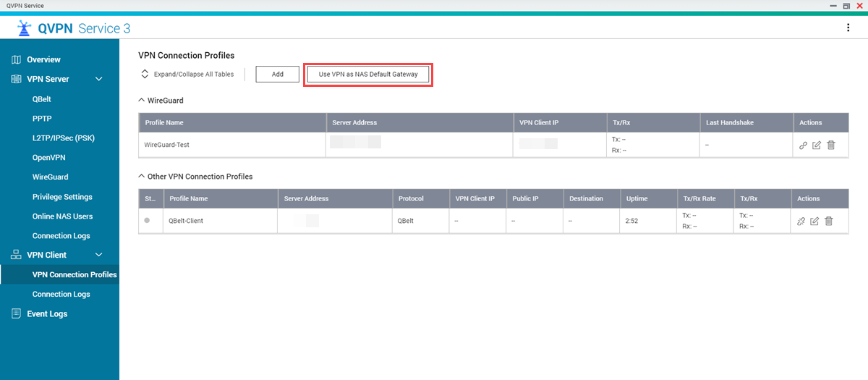868x380 pixels.
Task: Click the Profile Name column header in WireGuard table
Action: (x=164, y=123)
